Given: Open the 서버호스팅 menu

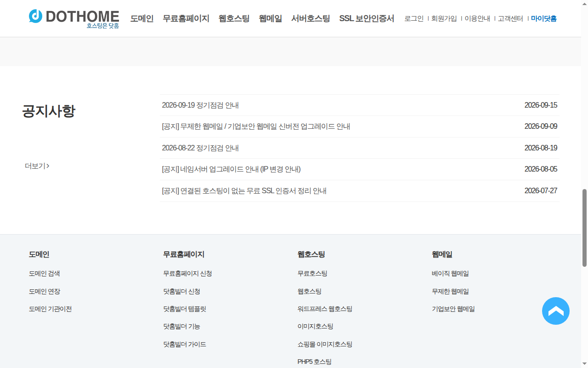Looking at the screenshot, I should tap(311, 19).
